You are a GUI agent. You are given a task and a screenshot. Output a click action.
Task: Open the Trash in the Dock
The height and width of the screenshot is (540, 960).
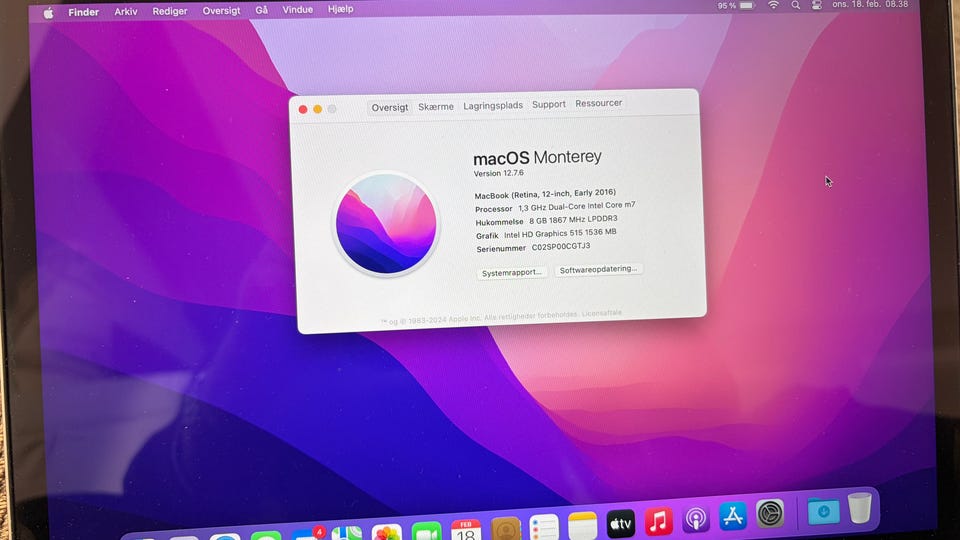tap(860, 508)
